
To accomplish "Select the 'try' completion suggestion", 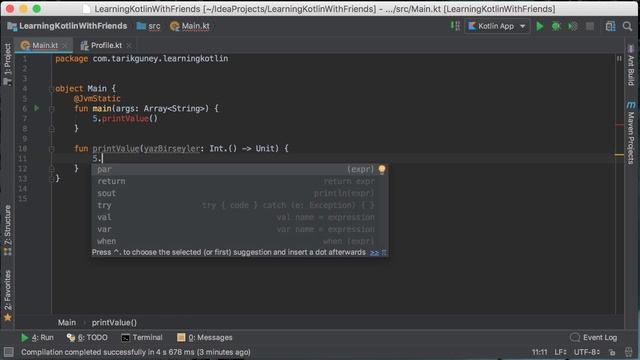I will pyautogui.click(x=240, y=205).
